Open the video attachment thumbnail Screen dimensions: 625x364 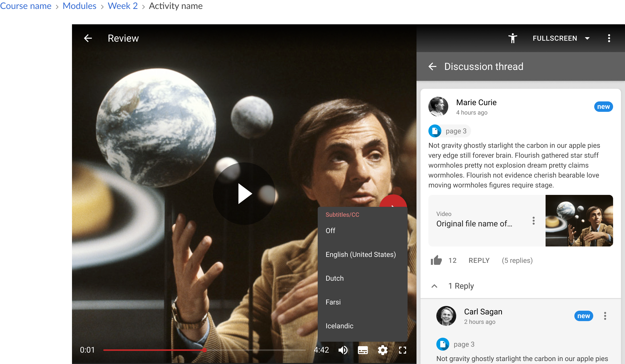(579, 221)
